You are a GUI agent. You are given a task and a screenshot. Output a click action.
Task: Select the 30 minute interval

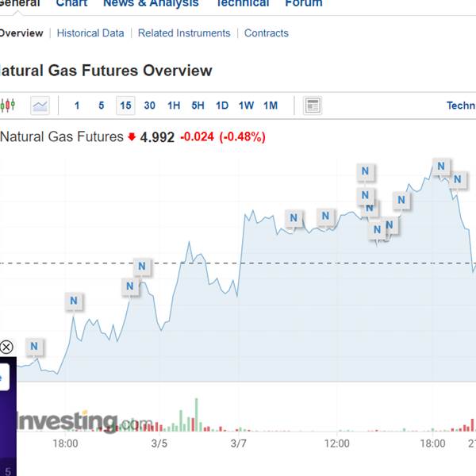click(x=149, y=106)
